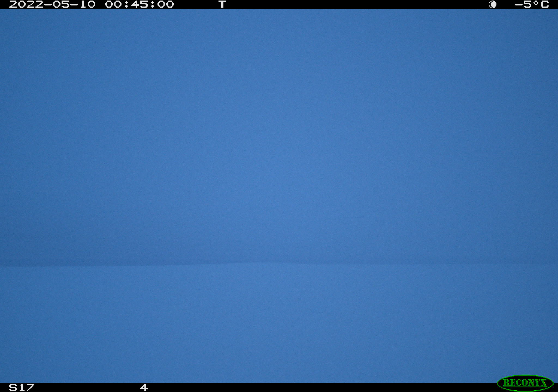This screenshot has height=392, width=558.
Task: Click the sequence number 4
Action: coord(144,387)
